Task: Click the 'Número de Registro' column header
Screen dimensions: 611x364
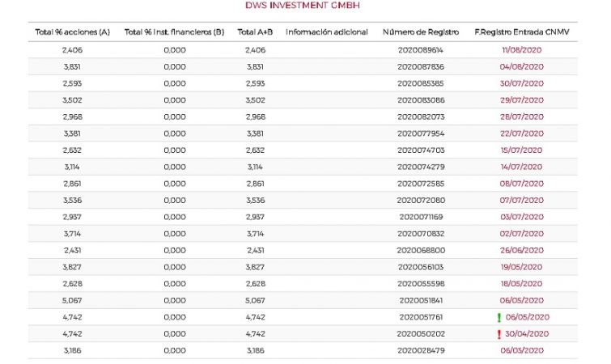Action: pos(420,32)
